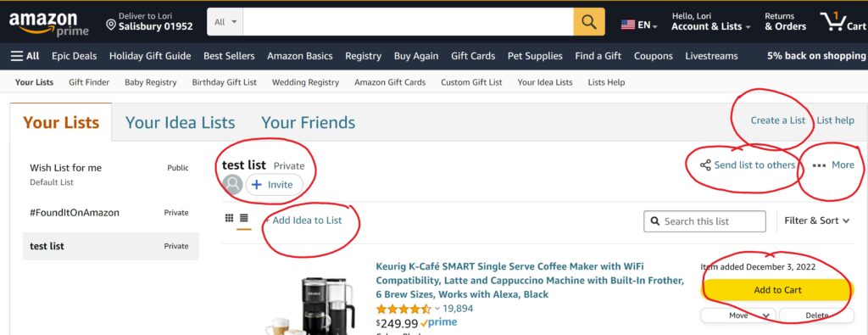Switch to Your Idea Lists tab

tap(180, 122)
